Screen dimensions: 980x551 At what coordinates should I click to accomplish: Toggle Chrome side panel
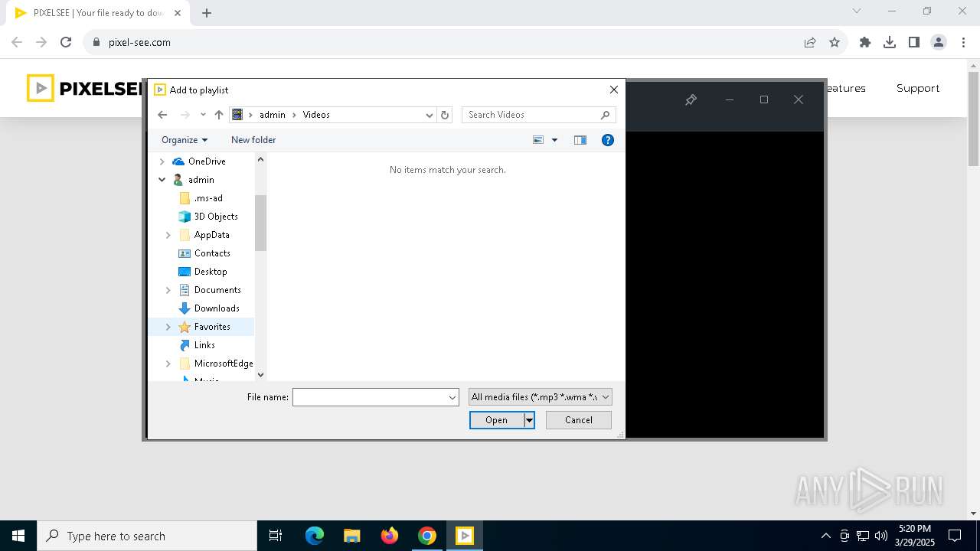pyautogui.click(x=914, y=42)
